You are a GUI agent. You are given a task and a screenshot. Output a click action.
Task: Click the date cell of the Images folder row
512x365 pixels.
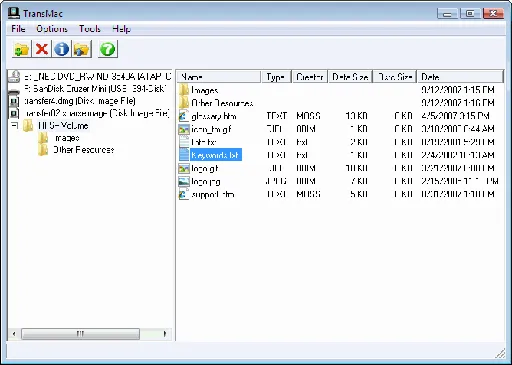pyautogui.click(x=457, y=90)
